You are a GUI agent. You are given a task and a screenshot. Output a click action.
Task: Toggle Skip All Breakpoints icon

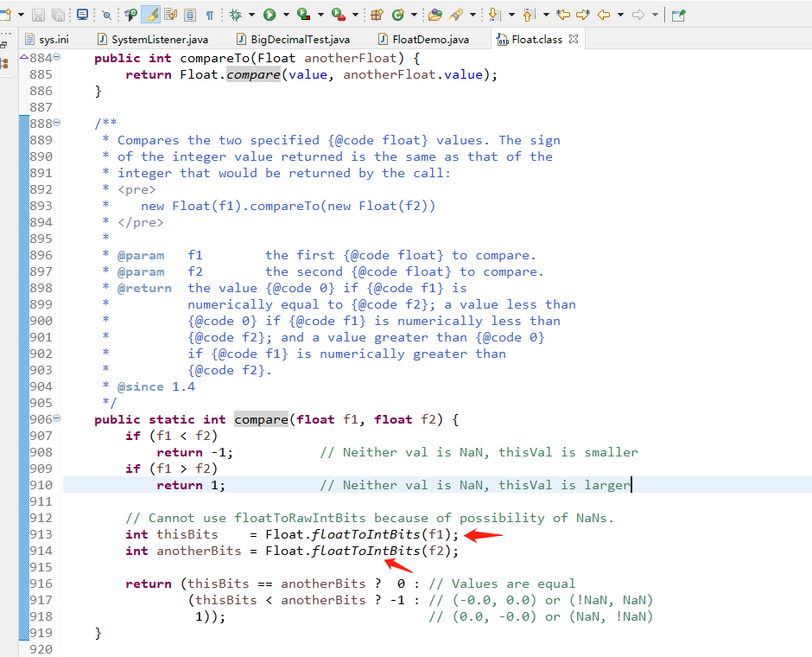(x=106, y=15)
